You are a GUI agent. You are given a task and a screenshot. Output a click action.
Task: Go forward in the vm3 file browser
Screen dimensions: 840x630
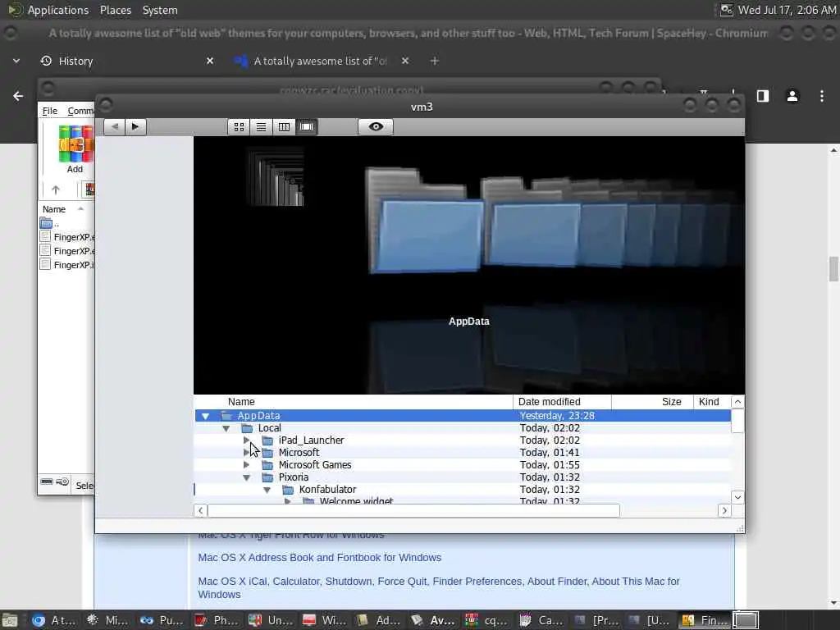pyautogui.click(x=135, y=127)
